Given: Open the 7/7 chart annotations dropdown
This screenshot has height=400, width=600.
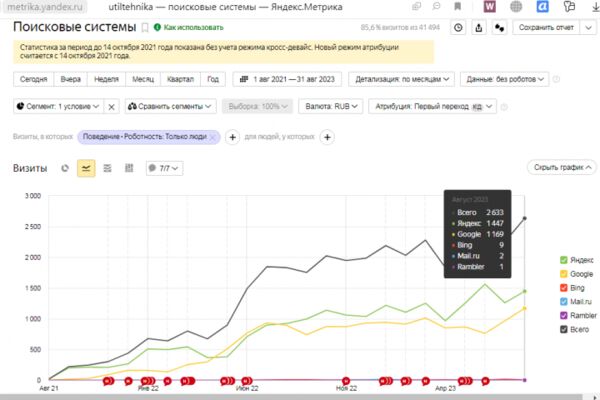Looking at the screenshot, I should pos(164,168).
